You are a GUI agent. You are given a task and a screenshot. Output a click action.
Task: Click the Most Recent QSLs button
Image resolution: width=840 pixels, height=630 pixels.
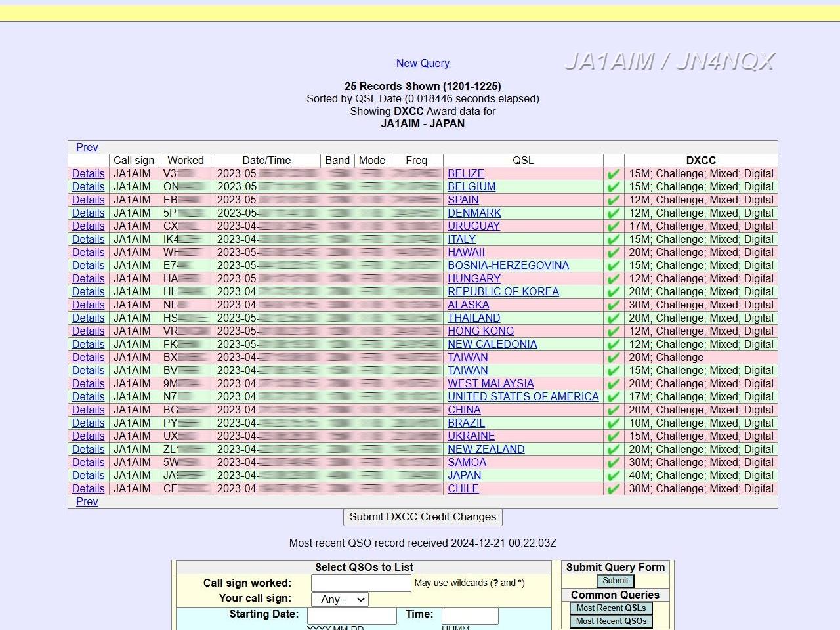[611, 608]
